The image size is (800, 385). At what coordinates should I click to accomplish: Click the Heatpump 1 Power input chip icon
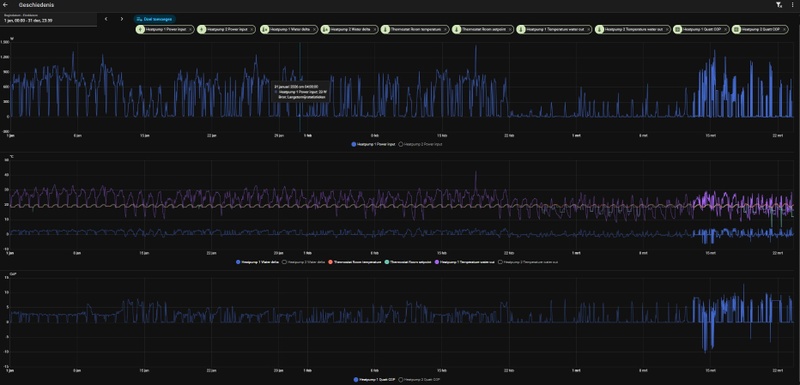click(x=141, y=30)
